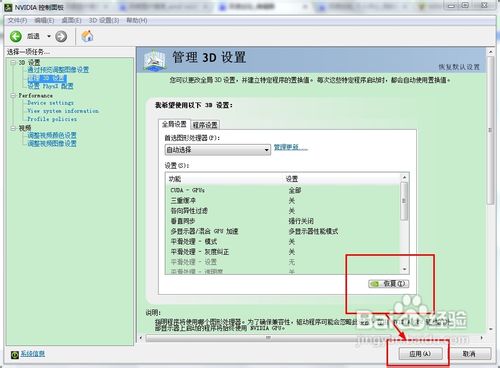Switch to the 程序设置 tab

click(205, 125)
